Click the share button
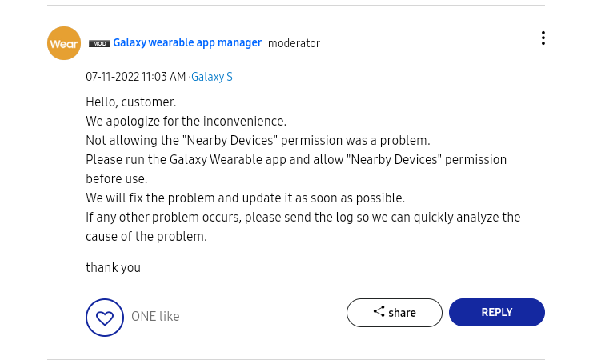Screen dimensions: 589x364 pyautogui.click(x=394, y=313)
